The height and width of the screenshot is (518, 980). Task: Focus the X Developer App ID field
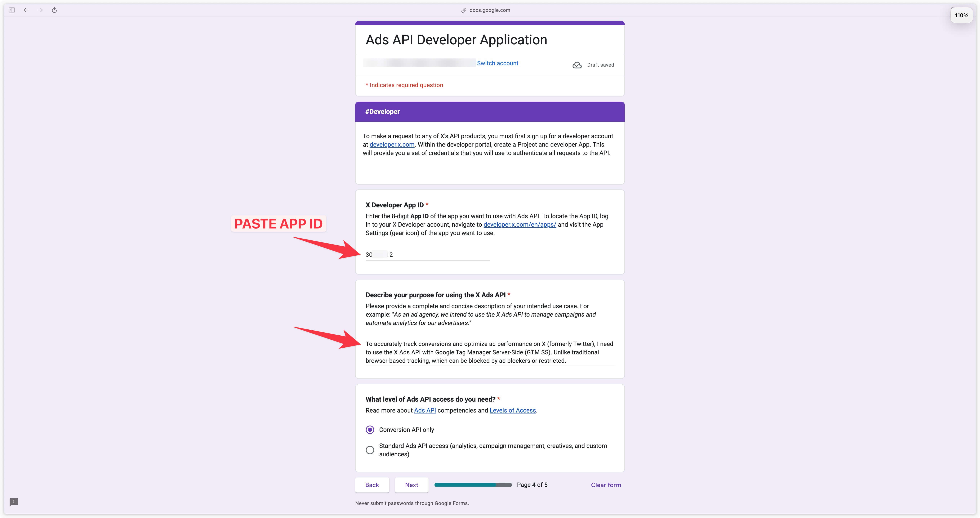tap(427, 255)
